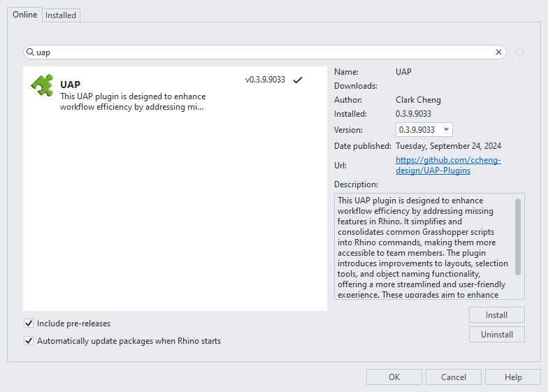The image size is (548, 392).
Task: Click the Install button
Action: pos(496,314)
